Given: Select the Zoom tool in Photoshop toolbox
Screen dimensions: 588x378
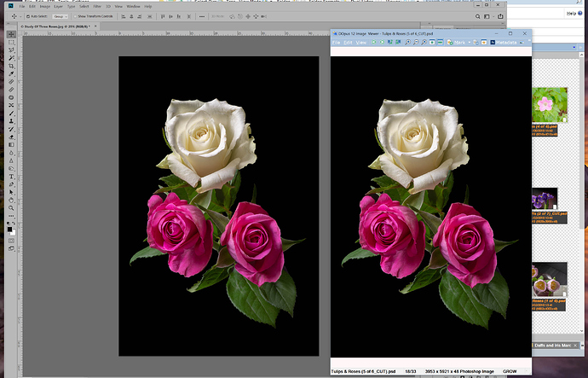Looking at the screenshot, I should point(11,207).
